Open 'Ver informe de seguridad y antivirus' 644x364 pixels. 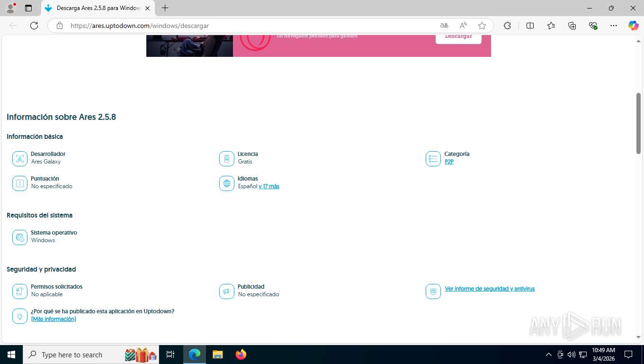tap(490, 289)
